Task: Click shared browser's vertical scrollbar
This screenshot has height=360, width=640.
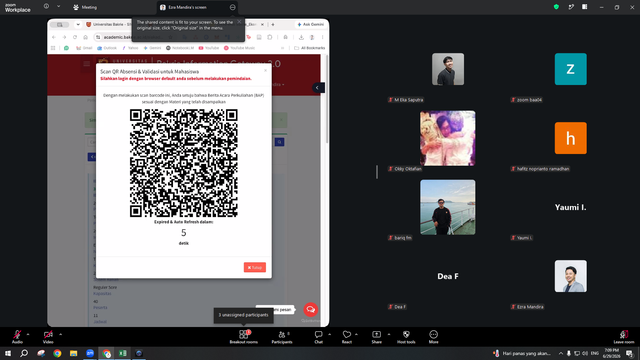Action: (327, 99)
